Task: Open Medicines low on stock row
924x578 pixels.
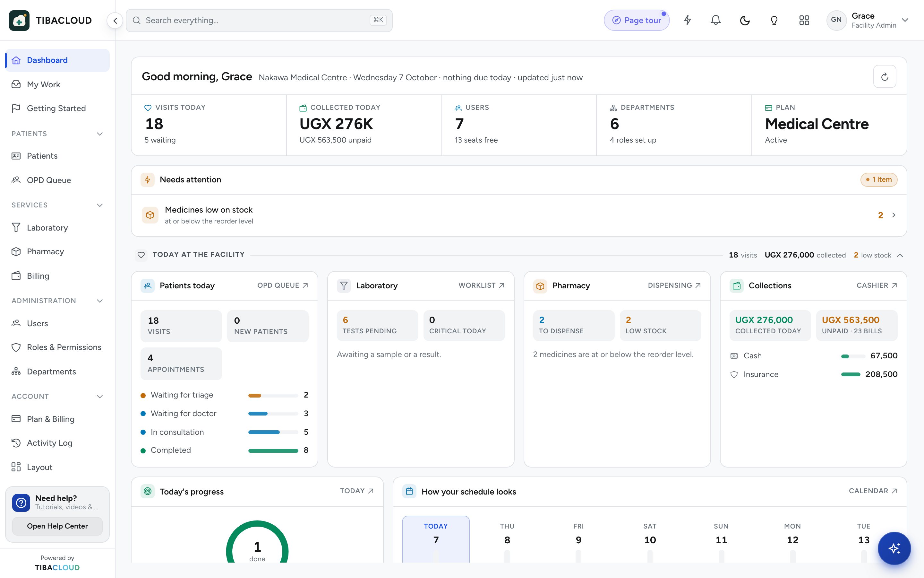Action: (x=519, y=215)
